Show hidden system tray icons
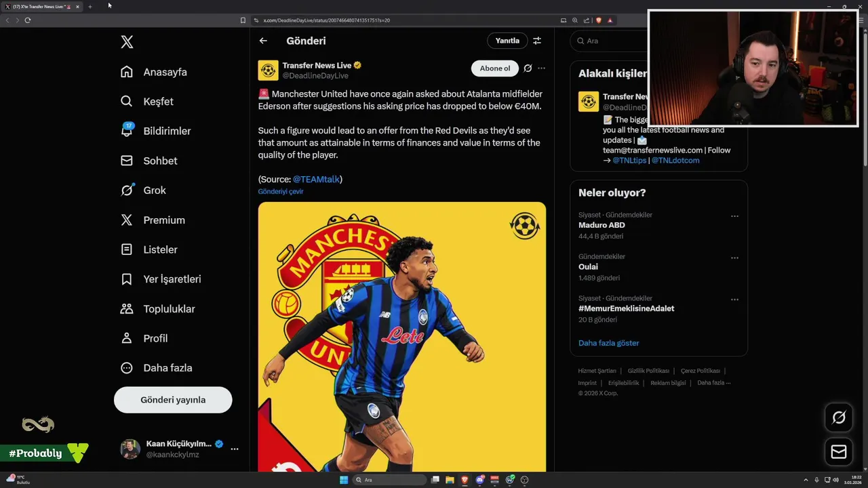The image size is (868, 488). pos(806,480)
